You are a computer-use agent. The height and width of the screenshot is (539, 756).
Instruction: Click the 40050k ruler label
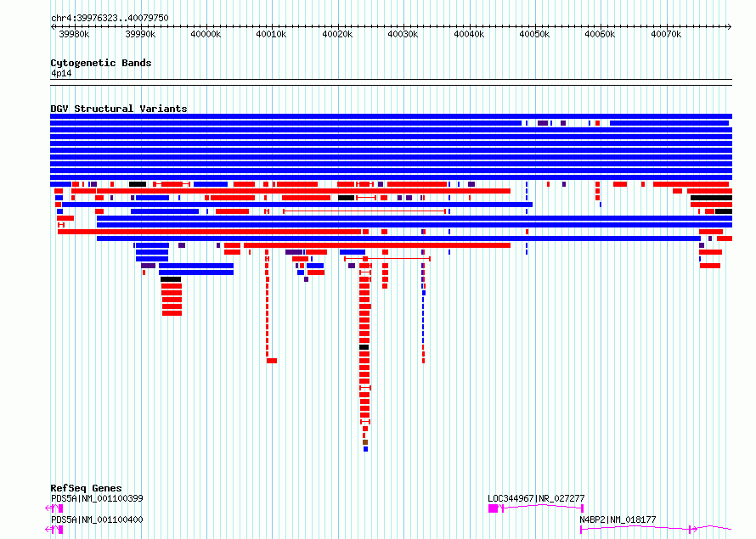click(x=534, y=35)
